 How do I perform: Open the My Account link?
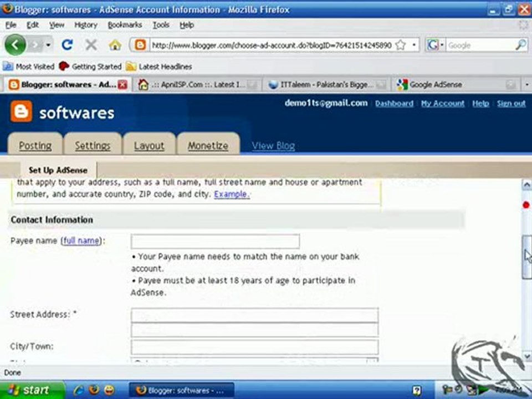[x=443, y=104]
